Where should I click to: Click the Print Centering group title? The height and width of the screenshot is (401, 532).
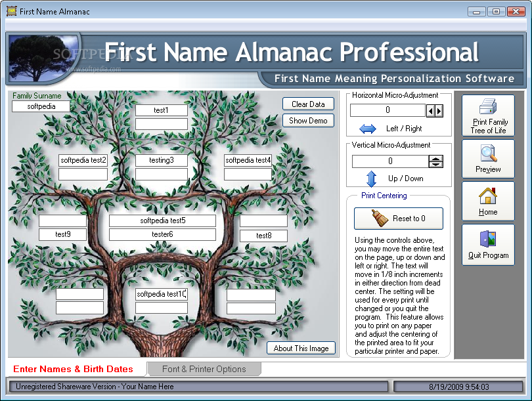pyautogui.click(x=384, y=196)
